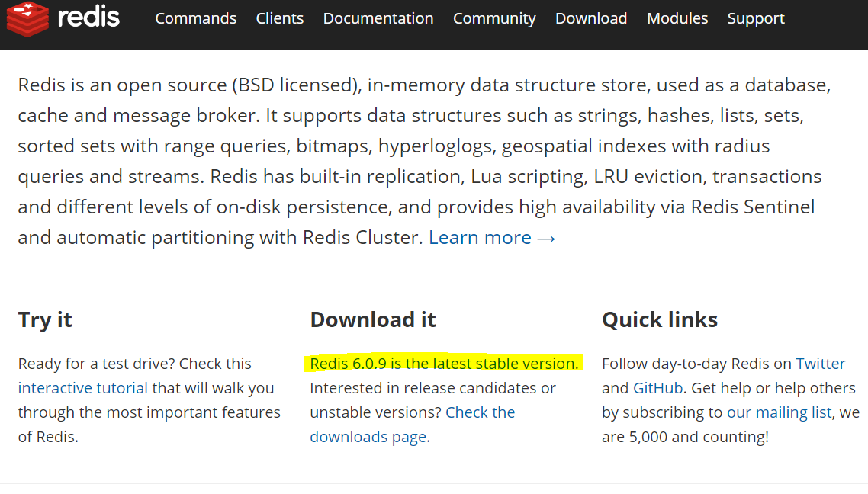The width and height of the screenshot is (868, 494).
Task: Click the Quick links heading
Action: (659, 319)
